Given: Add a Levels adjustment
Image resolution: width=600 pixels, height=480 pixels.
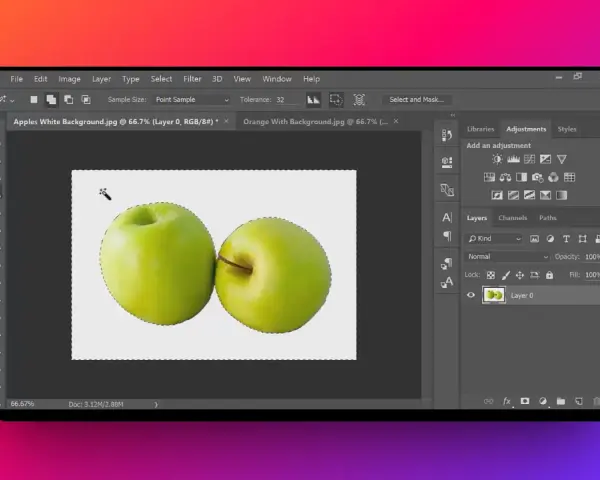Looking at the screenshot, I should pyautogui.click(x=513, y=159).
